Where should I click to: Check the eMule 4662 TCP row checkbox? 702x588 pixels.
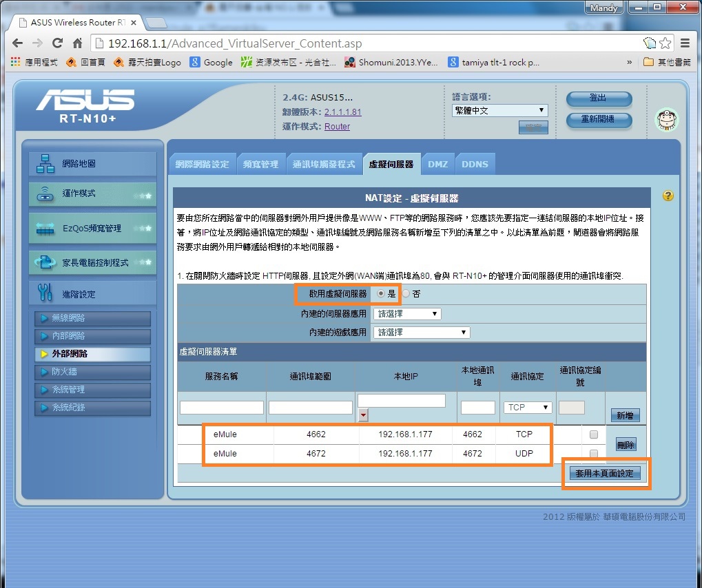click(594, 434)
